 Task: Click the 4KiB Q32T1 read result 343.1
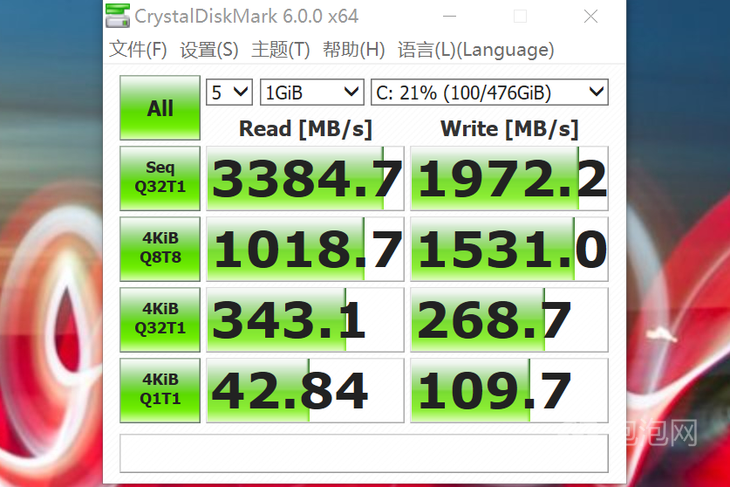[x=305, y=320]
